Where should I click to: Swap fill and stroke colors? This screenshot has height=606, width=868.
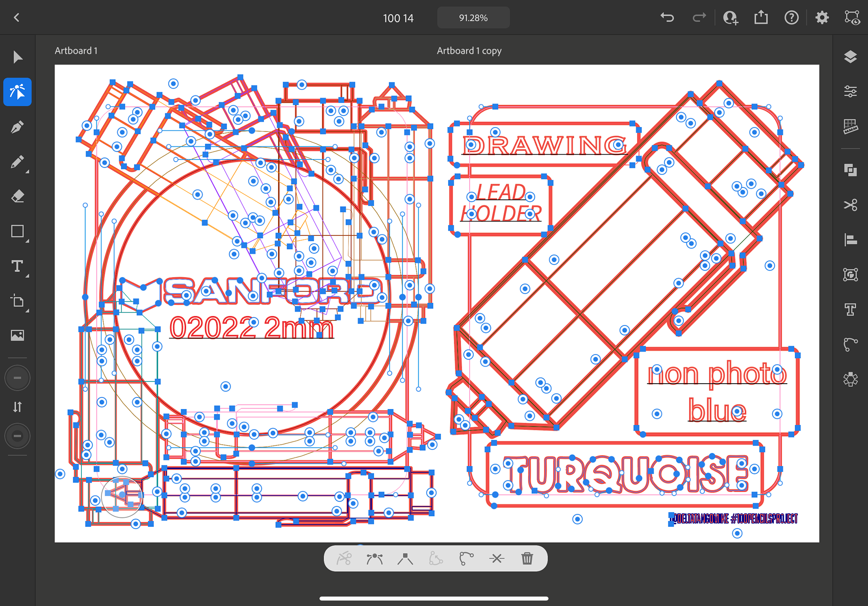point(17,407)
